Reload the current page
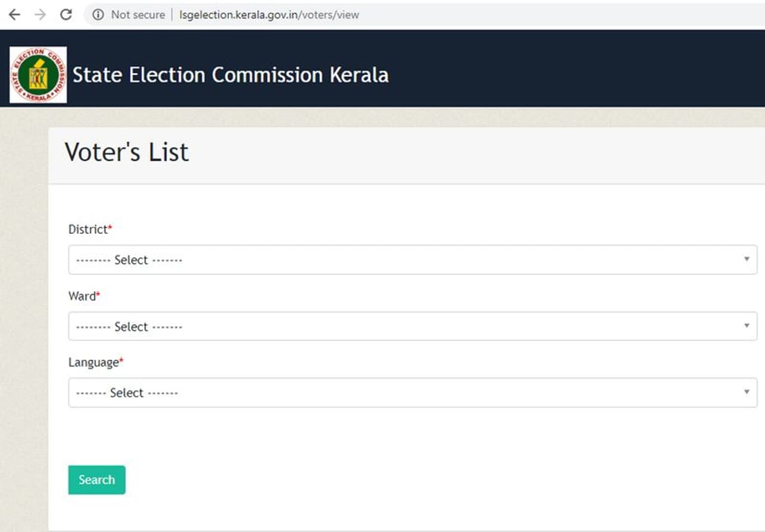The height and width of the screenshot is (532, 765). coord(66,15)
